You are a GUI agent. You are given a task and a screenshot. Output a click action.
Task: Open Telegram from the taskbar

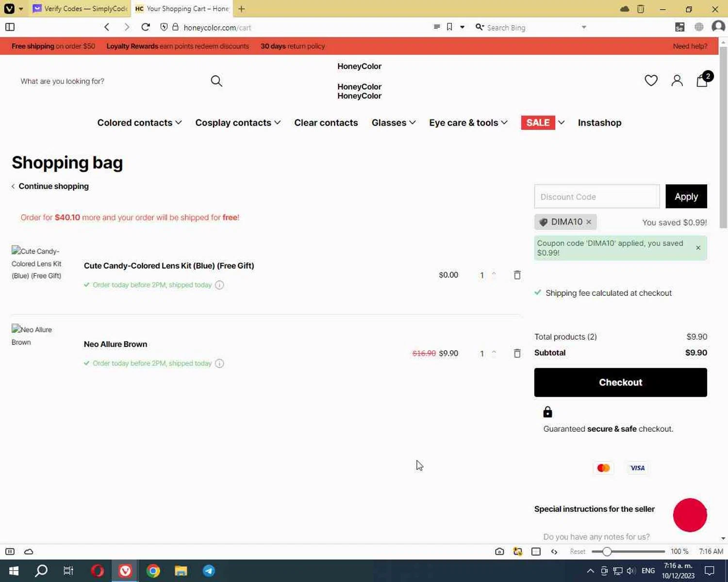point(209,571)
